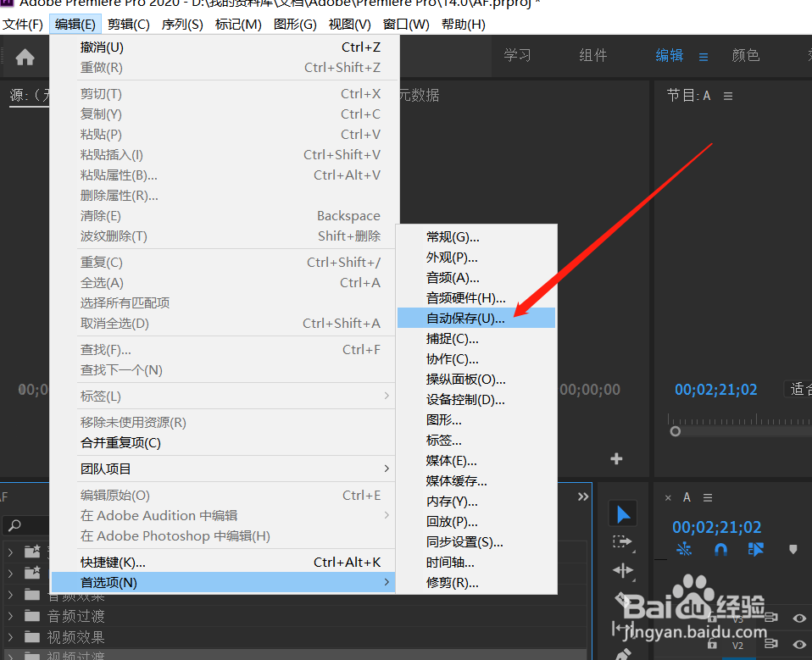Open 在 Adobe Audition 中编辑 submenu
The height and width of the screenshot is (660, 812).
[223, 516]
